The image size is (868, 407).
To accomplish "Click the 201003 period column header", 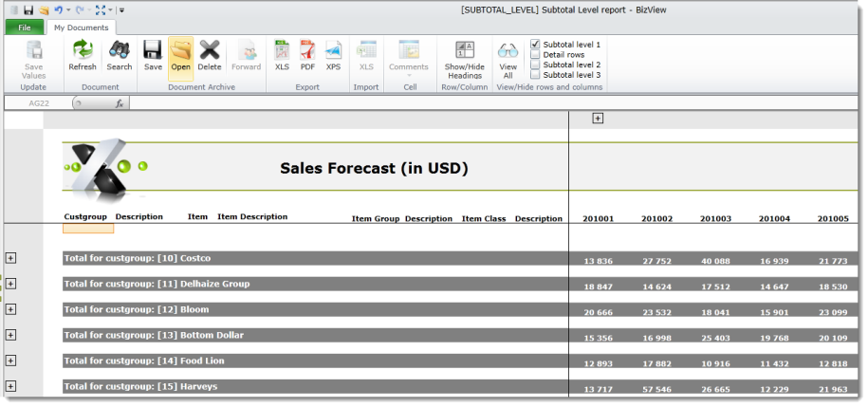I will coord(715,219).
